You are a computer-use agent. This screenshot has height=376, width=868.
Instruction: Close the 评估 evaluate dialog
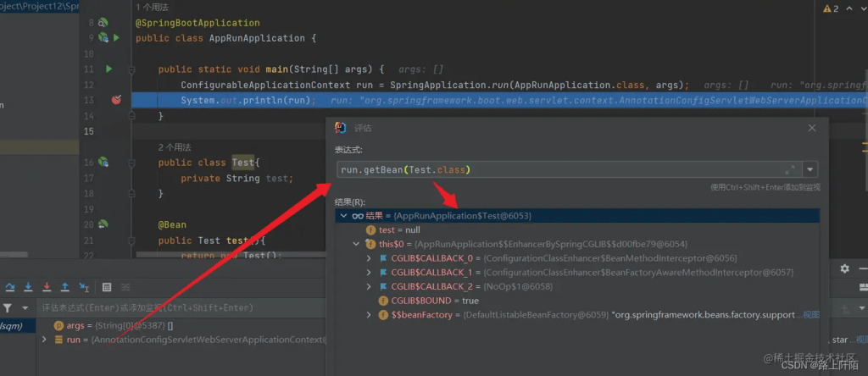811,128
